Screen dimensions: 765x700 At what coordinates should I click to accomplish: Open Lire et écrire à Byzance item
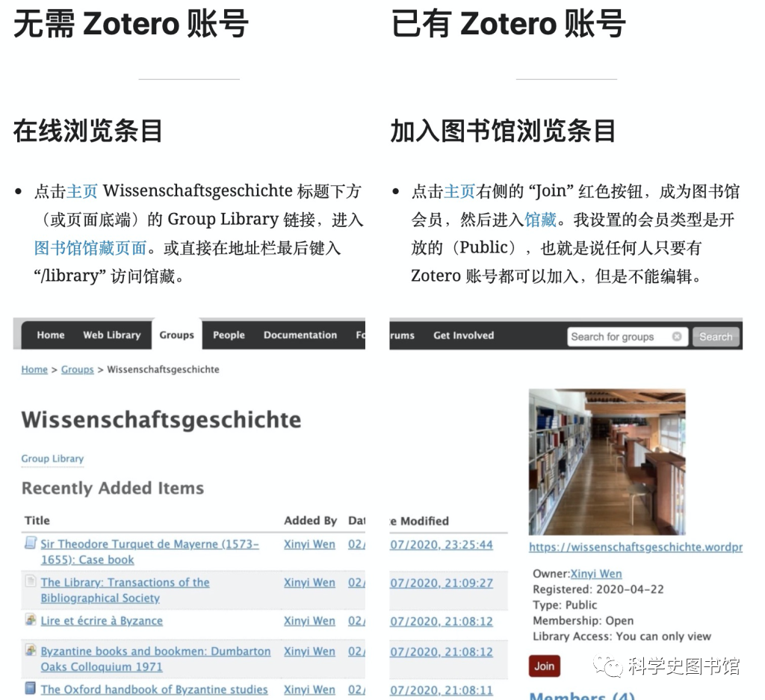click(102, 621)
